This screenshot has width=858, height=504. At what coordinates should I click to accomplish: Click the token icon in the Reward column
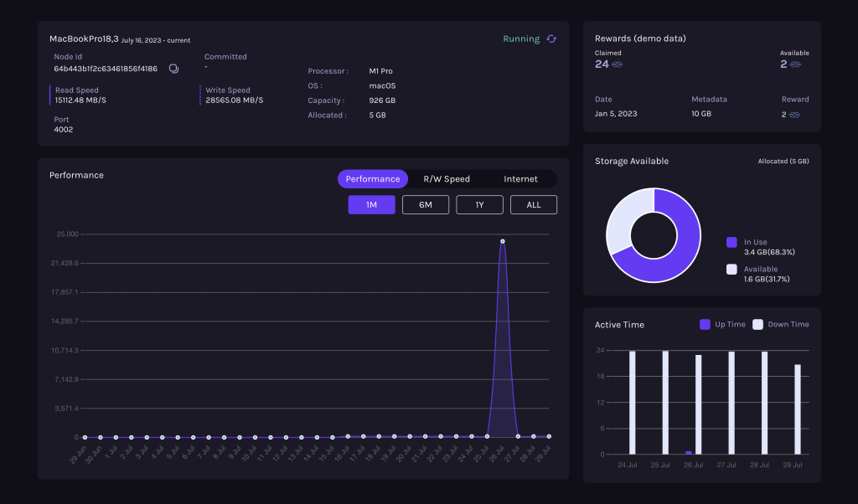coord(793,115)
